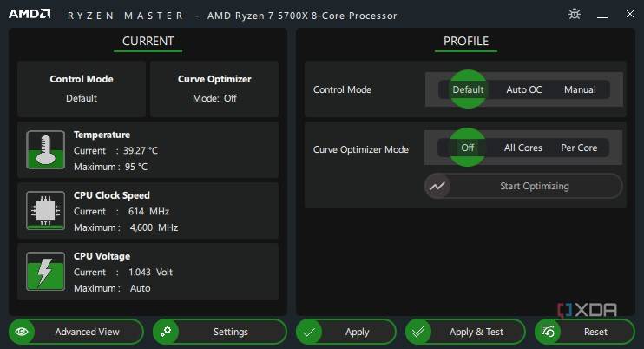644x349 pixels.
Task: Click the eye icon on Advanced View
Action: pos(23,332)
